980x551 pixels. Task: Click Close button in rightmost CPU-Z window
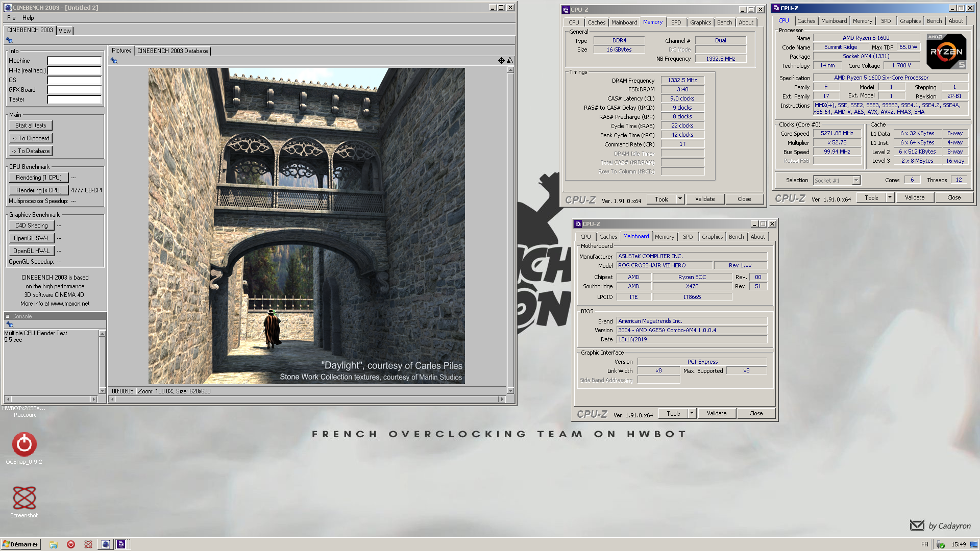tap(954, 197)
